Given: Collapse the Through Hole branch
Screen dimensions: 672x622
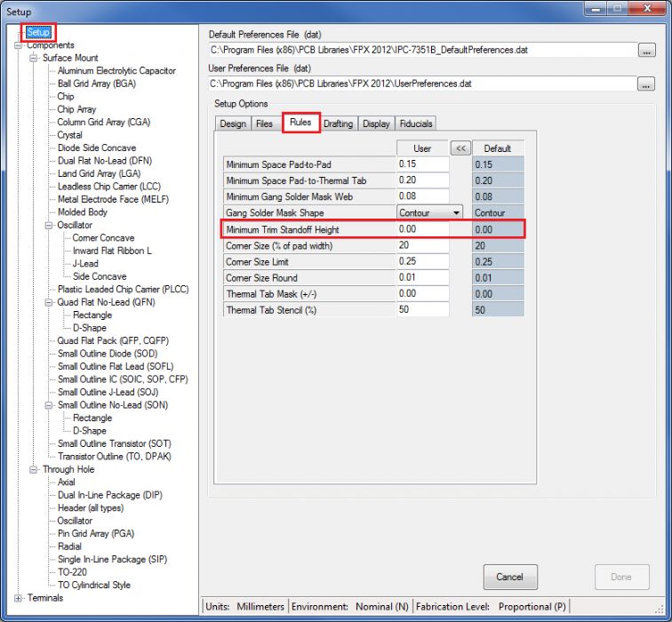Looking at the screenshot, I should click(33, 469).
